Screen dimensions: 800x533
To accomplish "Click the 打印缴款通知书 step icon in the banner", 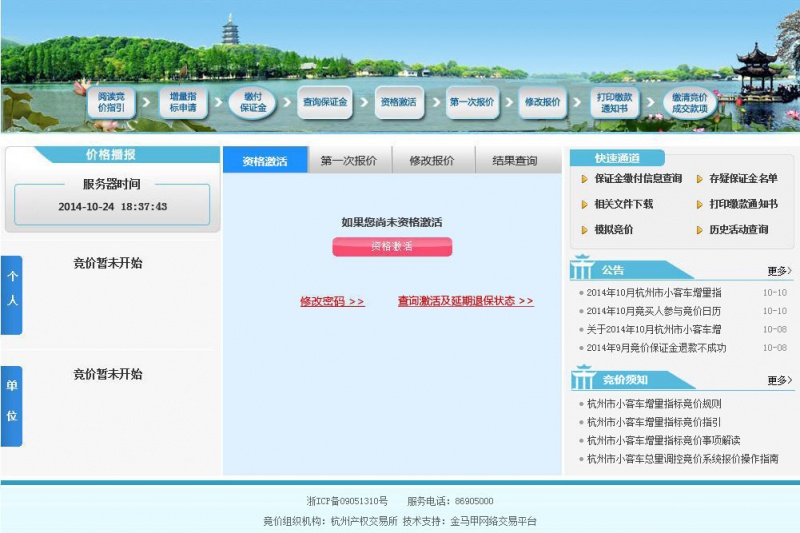I will pos(614,102).
